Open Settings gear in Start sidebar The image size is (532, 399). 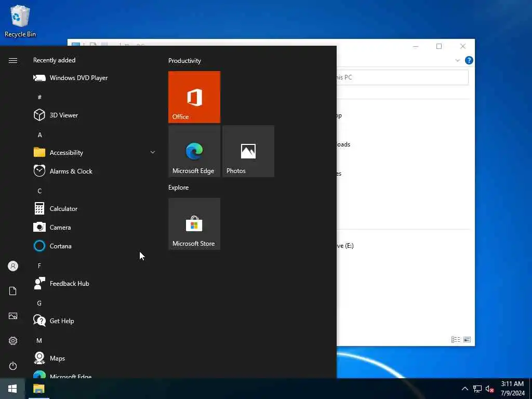(x=13, y=341)
